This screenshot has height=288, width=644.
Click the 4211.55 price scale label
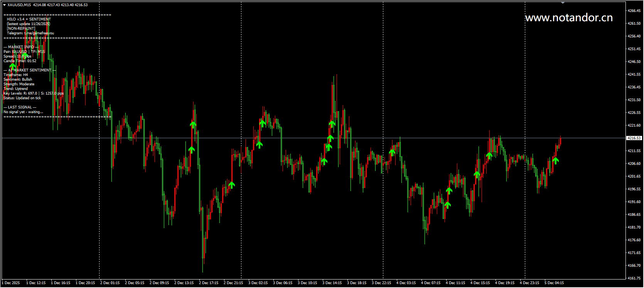tap(634, 151)
